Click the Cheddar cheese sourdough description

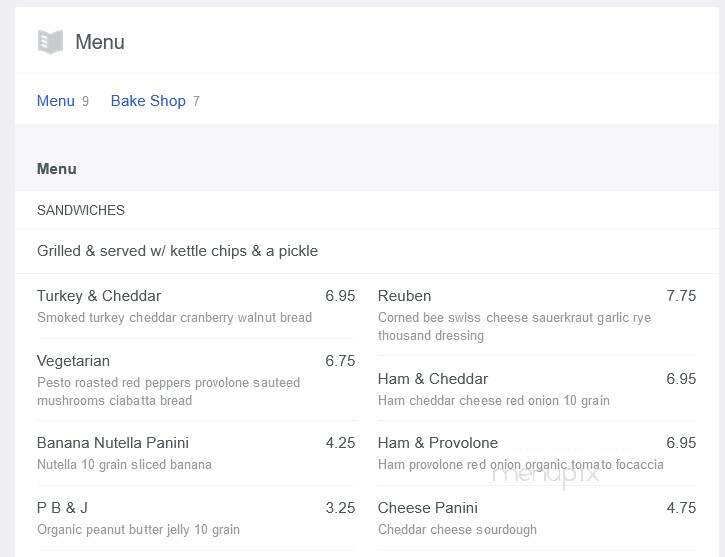point(457,529)
